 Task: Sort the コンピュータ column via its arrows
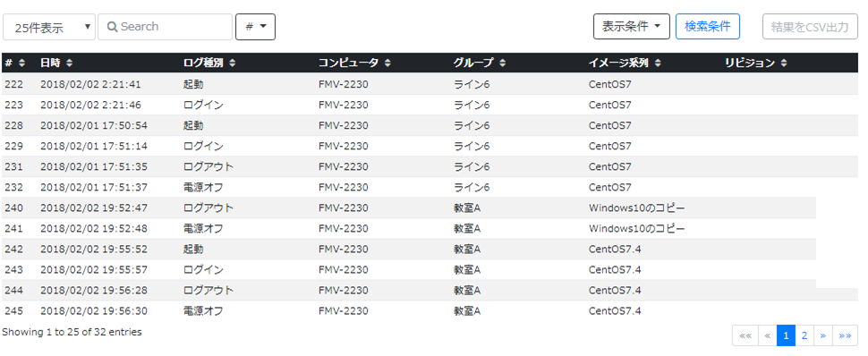pyautogui.click(x=387, y=64)
